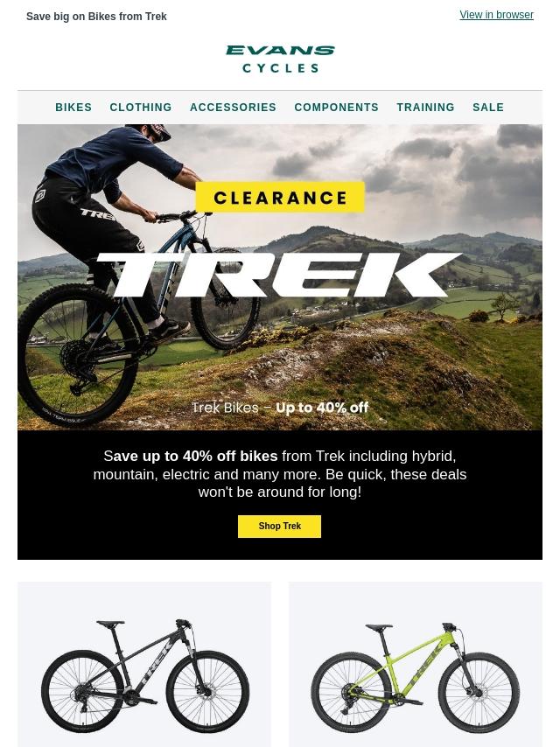Select the lime green Trek bike image

click(x=415, y=676)
